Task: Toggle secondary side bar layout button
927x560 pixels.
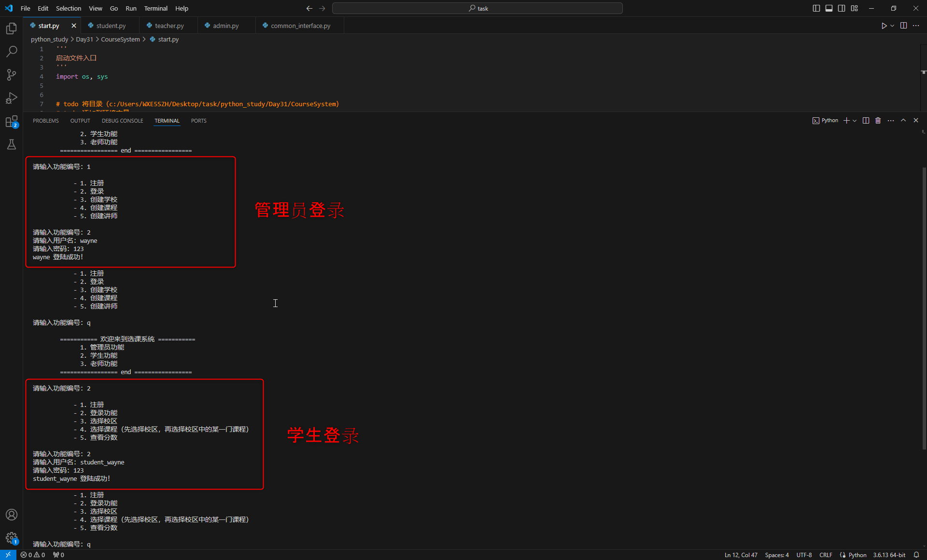Action: [x=842, y=8]
